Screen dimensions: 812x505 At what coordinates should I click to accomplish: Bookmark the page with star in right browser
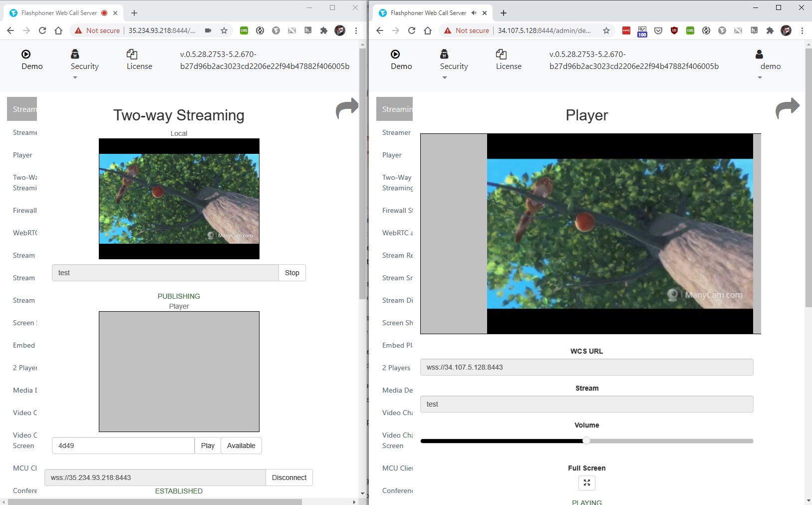point(606,30)
